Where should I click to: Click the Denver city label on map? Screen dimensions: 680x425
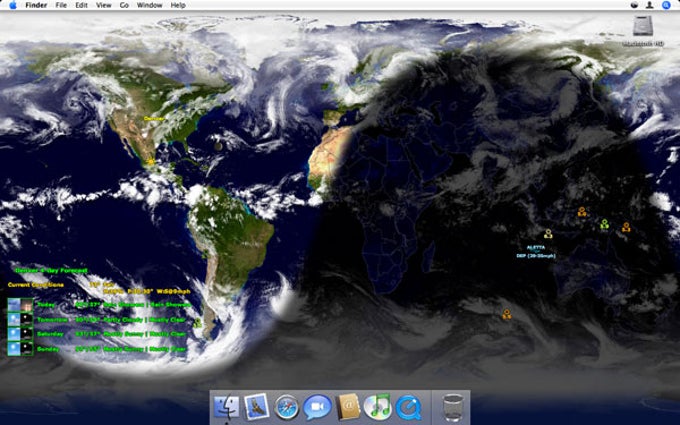coord(154,118)
